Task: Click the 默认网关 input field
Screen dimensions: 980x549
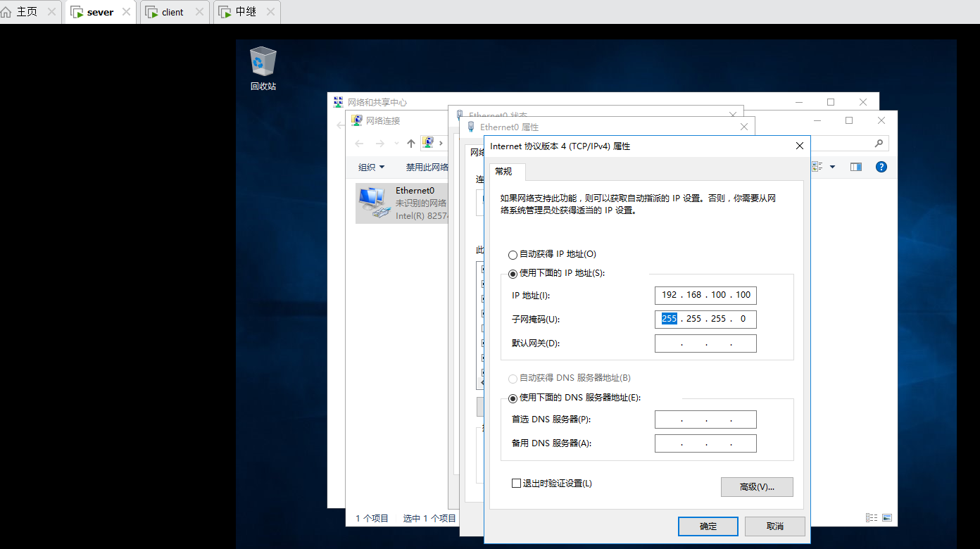Action: click(705, 343)
